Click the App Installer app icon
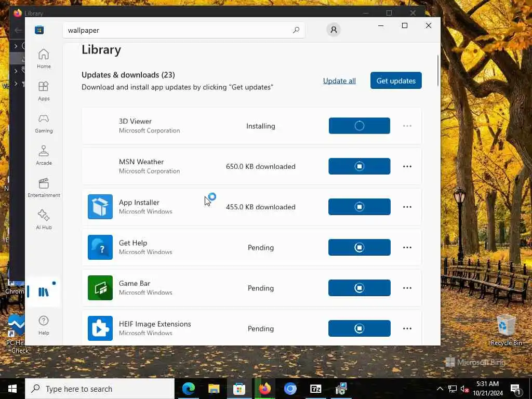The image size is (532, 399). coord(100,207)
